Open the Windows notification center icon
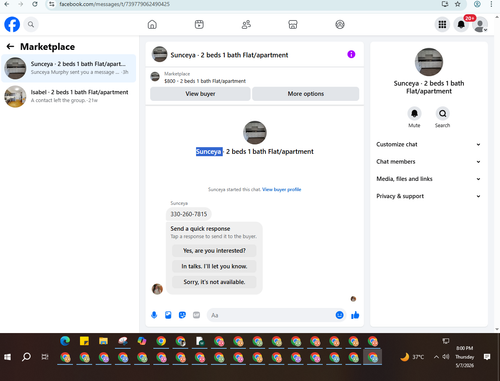The image size is (500, 381). [487, 357]
